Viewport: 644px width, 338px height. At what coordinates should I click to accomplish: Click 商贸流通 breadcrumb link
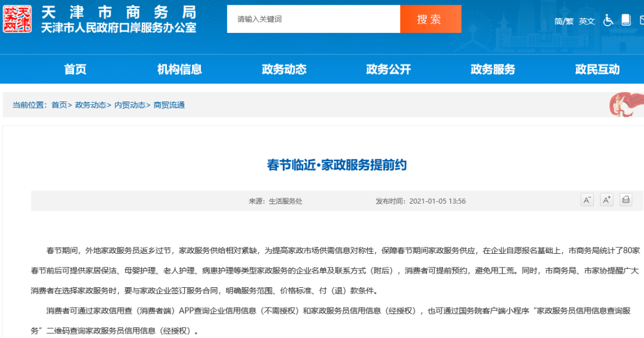(x=169, y=105)
